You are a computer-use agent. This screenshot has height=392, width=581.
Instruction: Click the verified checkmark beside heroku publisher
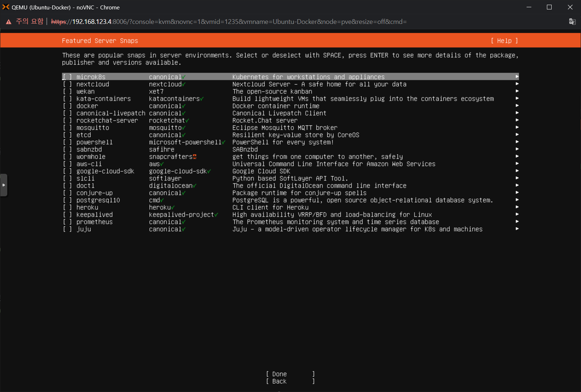173,208
